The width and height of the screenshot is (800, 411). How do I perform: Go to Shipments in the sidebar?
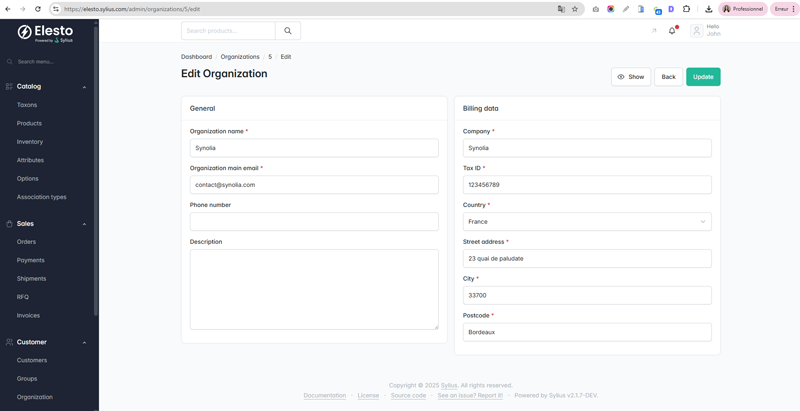click(31, 279)
